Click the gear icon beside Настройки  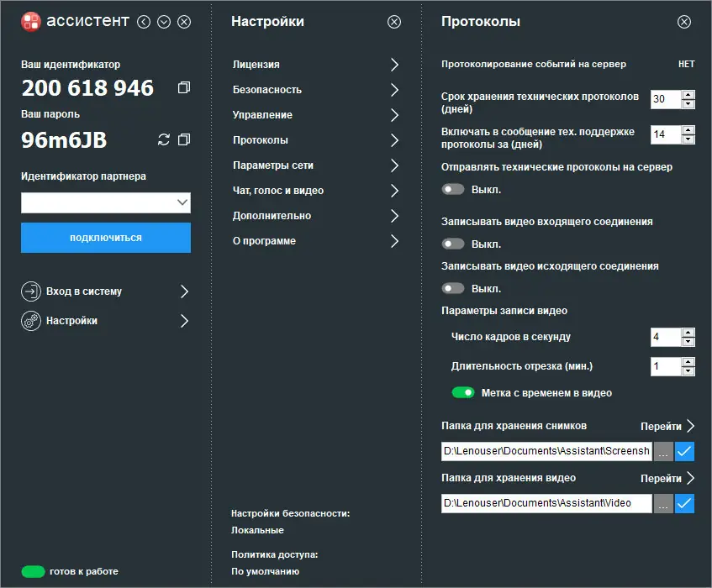pos(31,321)
